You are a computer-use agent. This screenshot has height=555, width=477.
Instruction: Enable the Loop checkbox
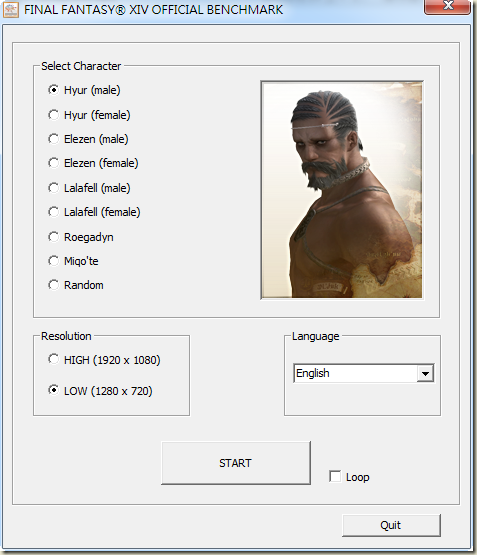[x=335, y=476]
